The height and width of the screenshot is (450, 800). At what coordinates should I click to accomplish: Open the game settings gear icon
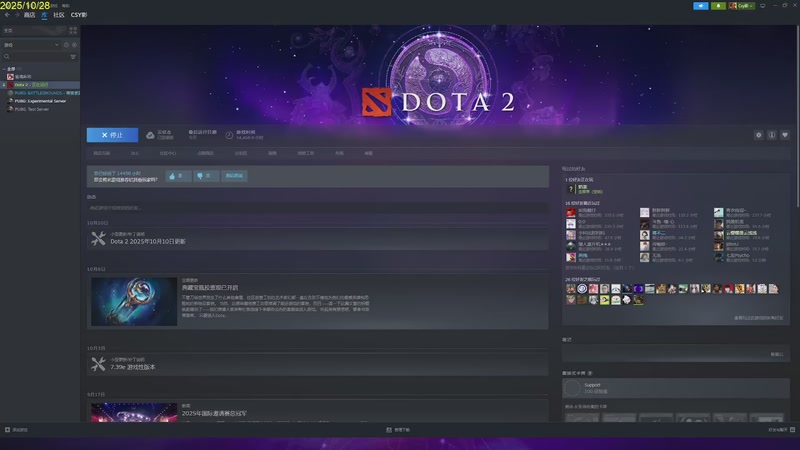[759, 135]
